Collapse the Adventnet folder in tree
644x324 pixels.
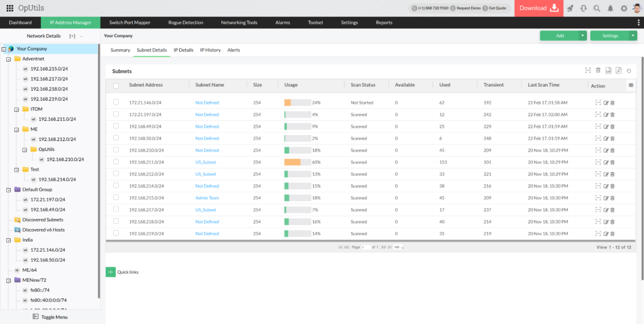point(8,59)
